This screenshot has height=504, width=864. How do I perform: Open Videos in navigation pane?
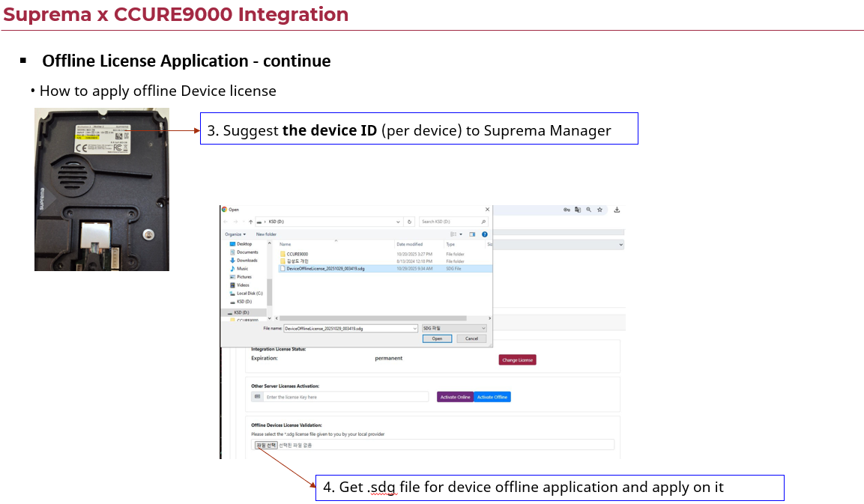click(240, 285)
